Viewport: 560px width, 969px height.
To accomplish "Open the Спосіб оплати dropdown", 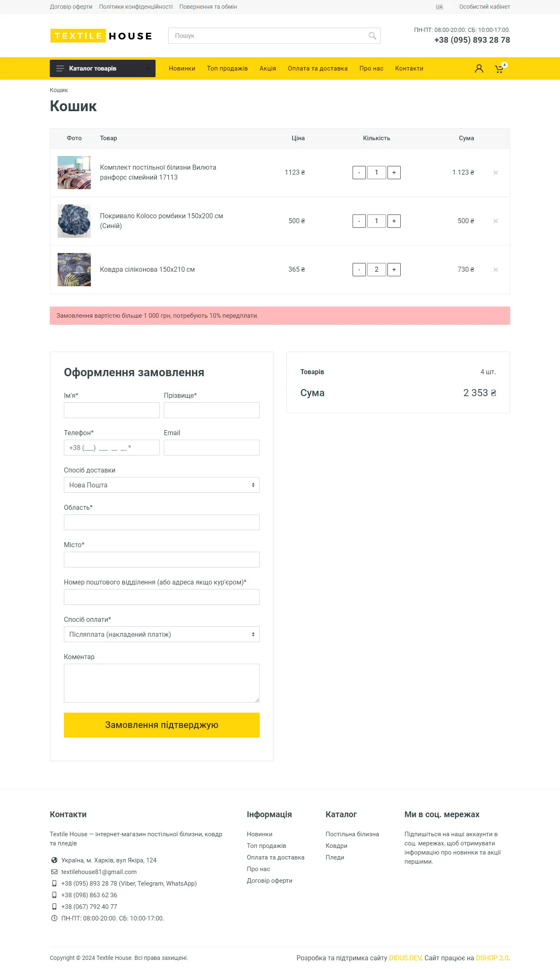I will click(162, 634).
